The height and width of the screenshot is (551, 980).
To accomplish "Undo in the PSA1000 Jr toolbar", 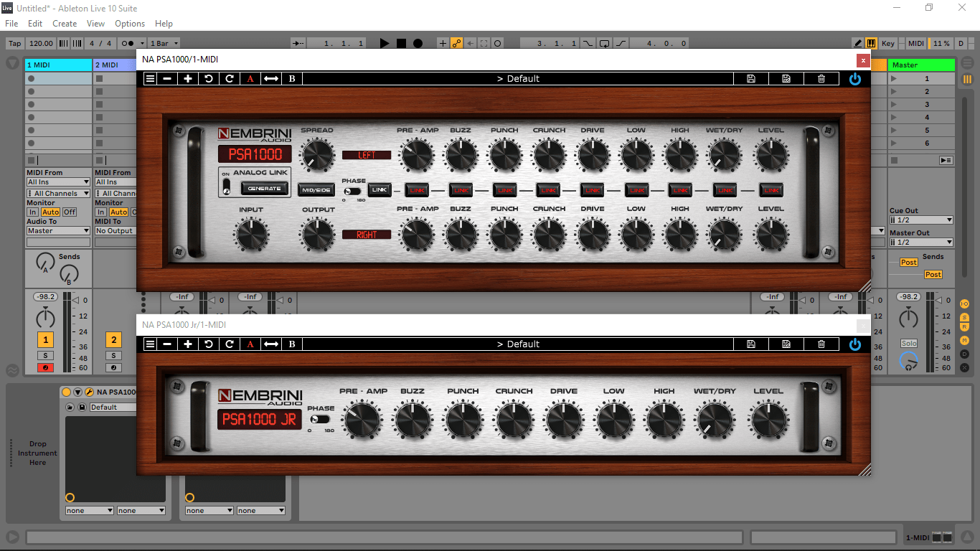I will (209, 344).
